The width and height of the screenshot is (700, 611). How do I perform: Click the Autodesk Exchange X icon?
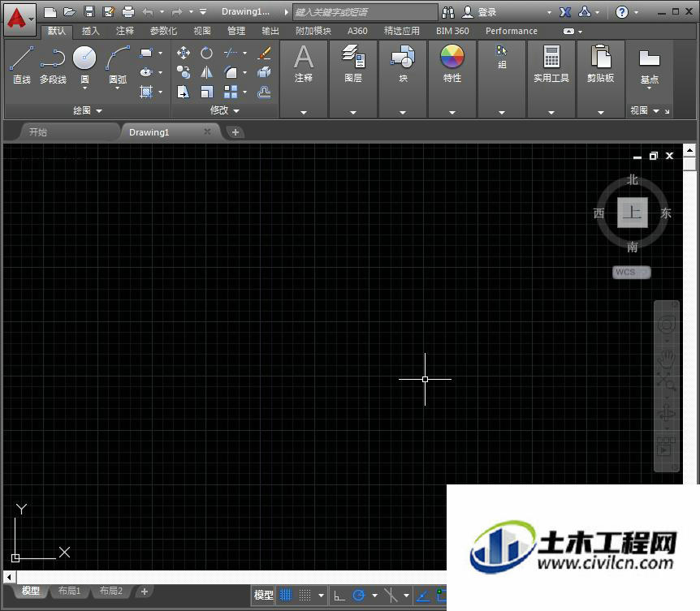[565, 12]
